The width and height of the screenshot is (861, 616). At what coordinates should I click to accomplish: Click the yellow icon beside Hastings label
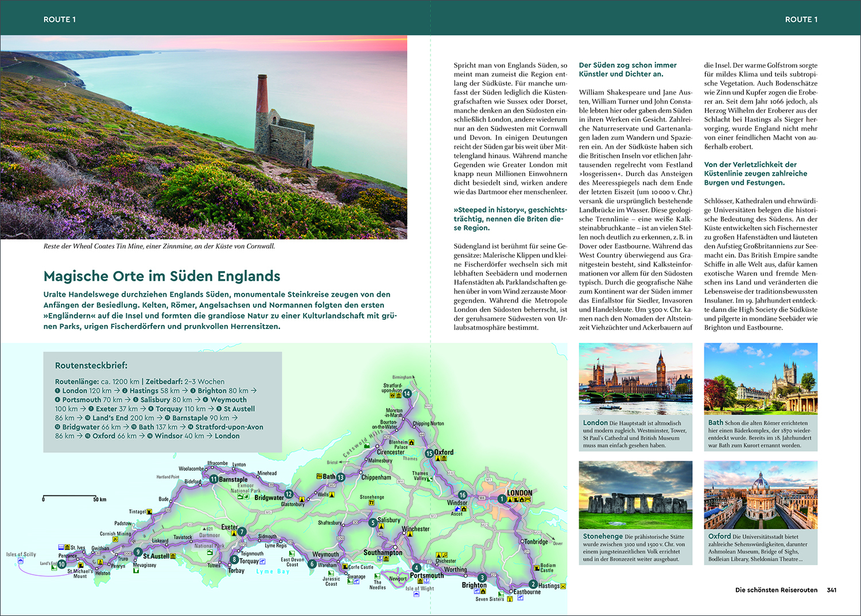(563, 586)
